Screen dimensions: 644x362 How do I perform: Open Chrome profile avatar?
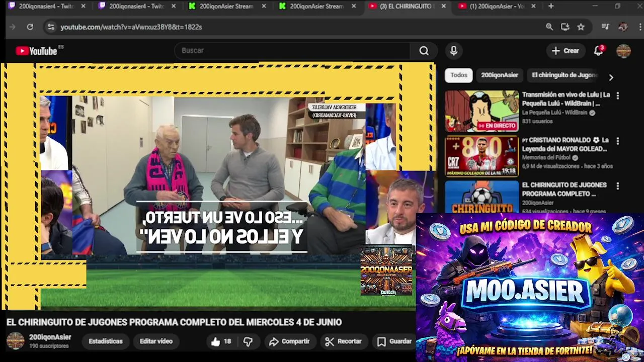pyautogui.click(x=623, y=27)
